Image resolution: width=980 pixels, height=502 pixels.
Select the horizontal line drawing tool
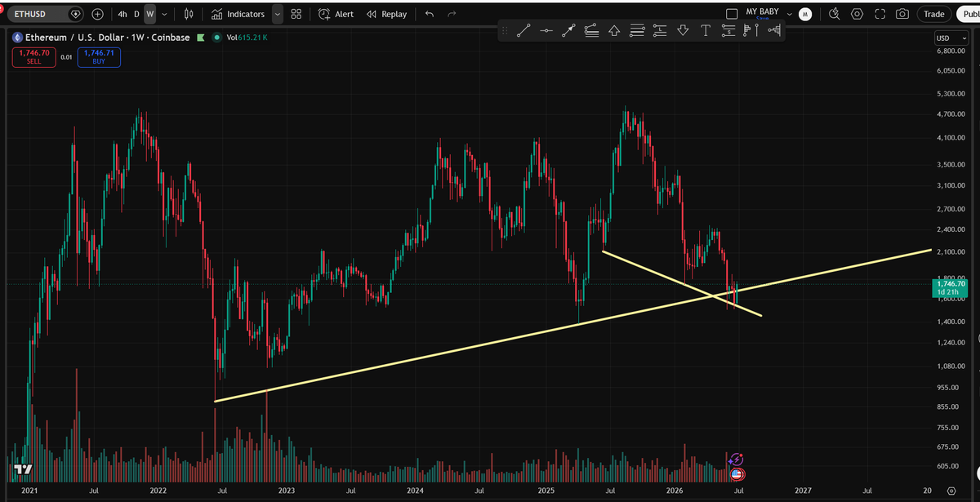tap(546, 31)
